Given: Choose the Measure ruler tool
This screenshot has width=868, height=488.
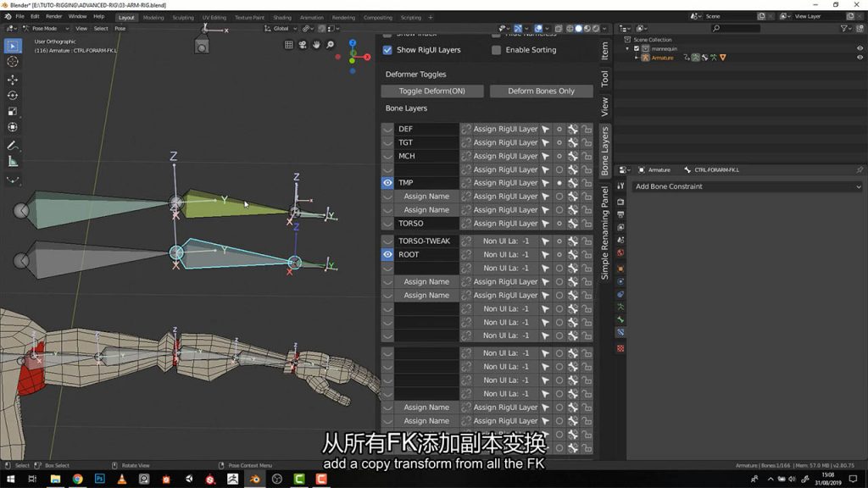Looking at the screenshot, I should click(12, 162).
